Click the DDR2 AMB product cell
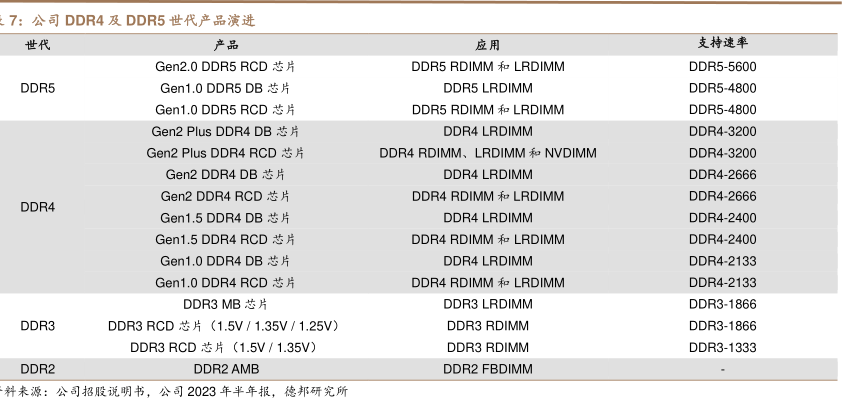The height and width of the screenshot is (411, 844). [x=226, y=369]
